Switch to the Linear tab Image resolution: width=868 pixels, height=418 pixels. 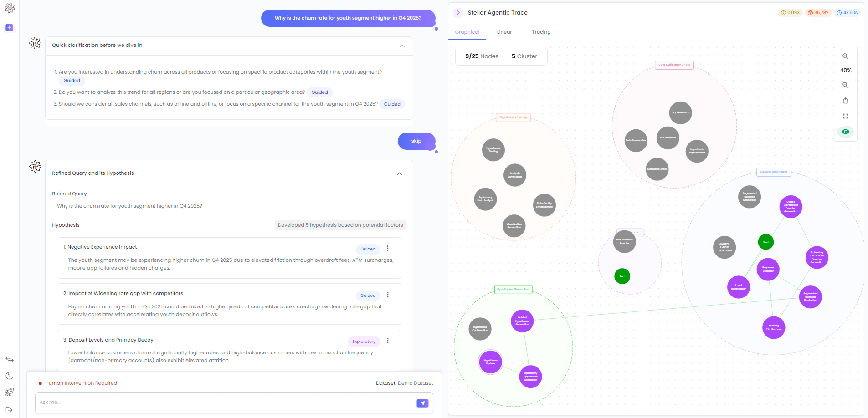[504, 32]
